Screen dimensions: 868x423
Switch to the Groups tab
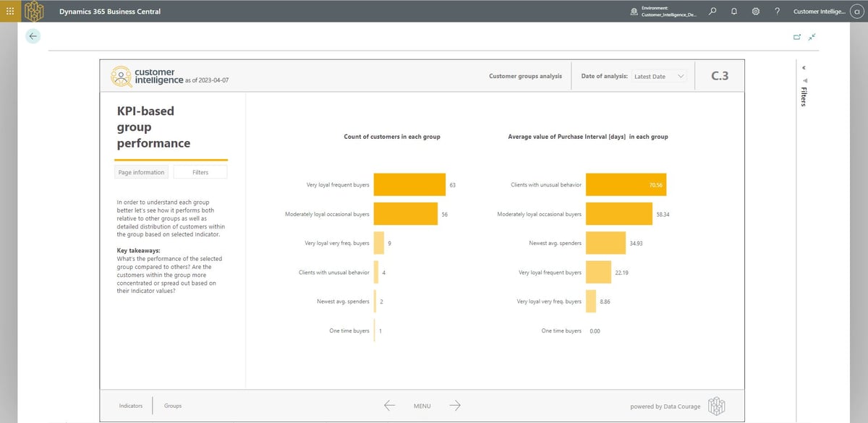click(x=173, y=406)
